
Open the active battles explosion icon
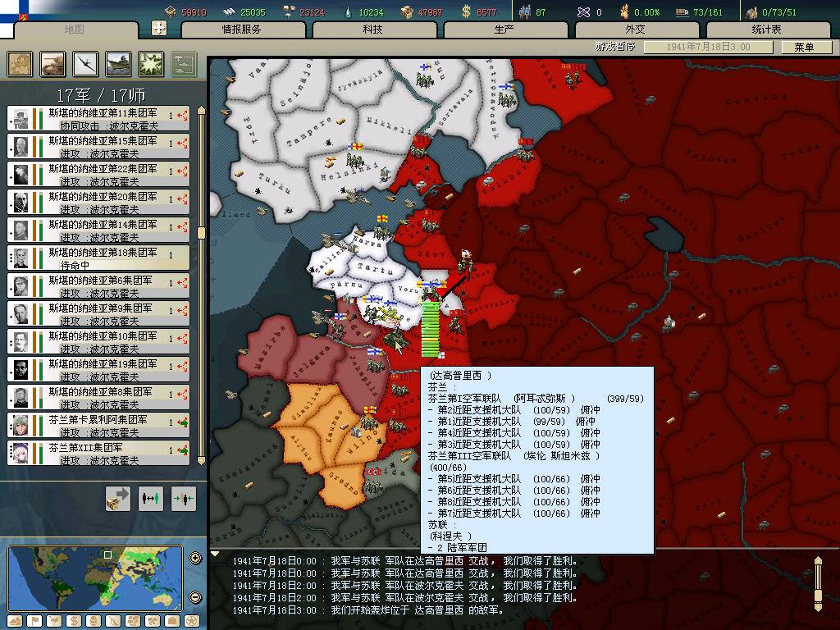(151, 64)
